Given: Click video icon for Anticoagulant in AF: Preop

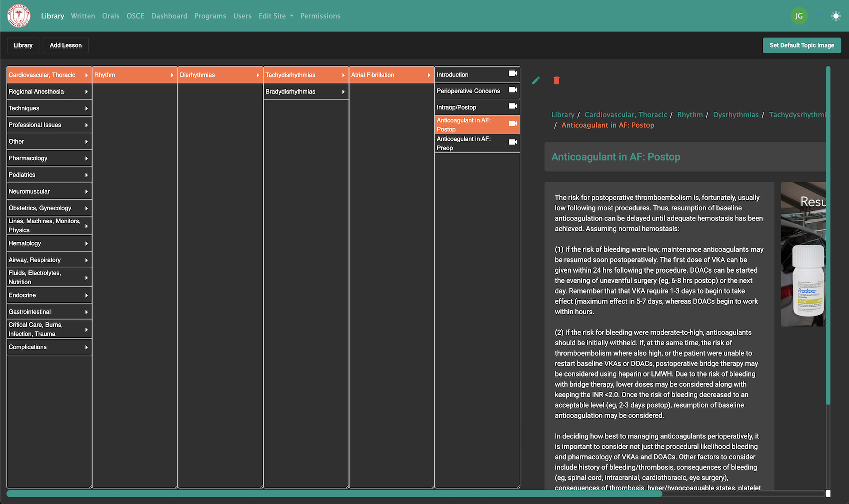Looking at the screenshot, I should [512, 142].
